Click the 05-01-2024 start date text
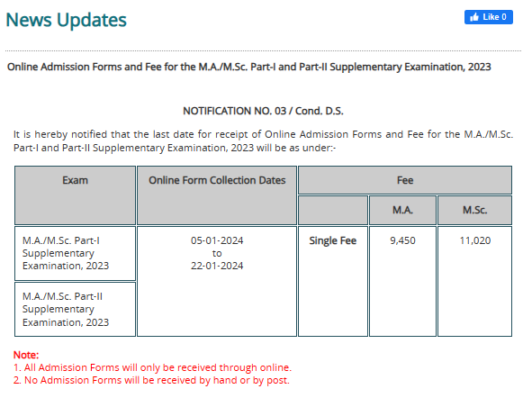The width and height of the screenshot is (532, 407). click(x=217, y=240)
